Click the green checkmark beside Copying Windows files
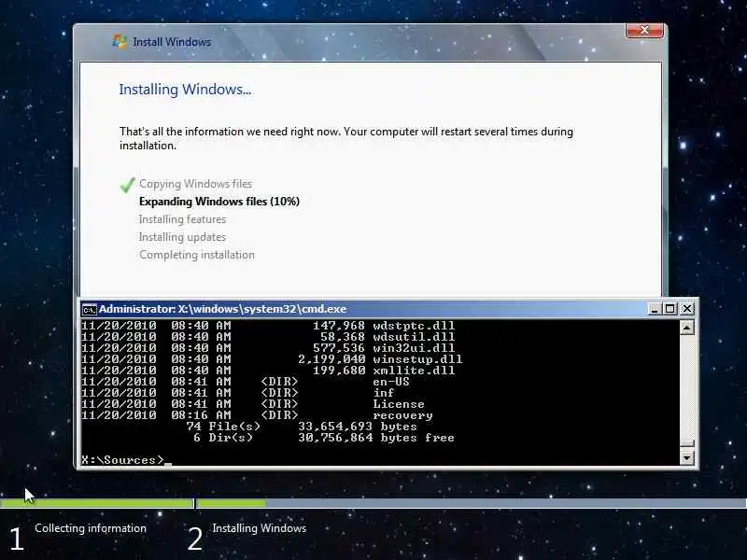747x560 pixels. pyautogui.click(x=127, y=185)
